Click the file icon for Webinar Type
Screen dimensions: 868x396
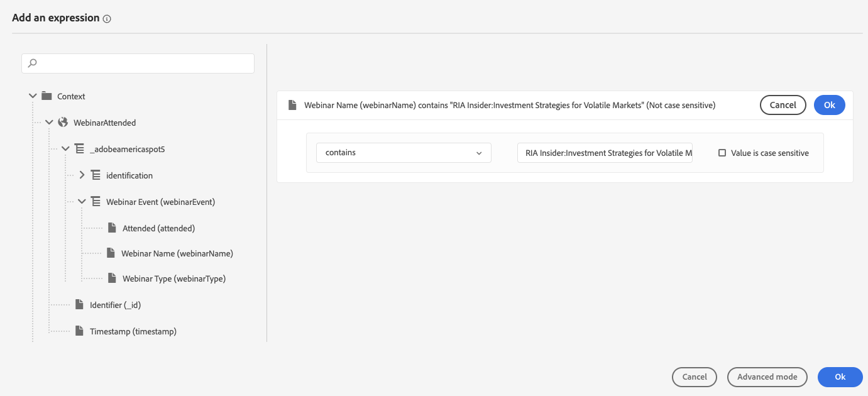(x=112, y=278)
